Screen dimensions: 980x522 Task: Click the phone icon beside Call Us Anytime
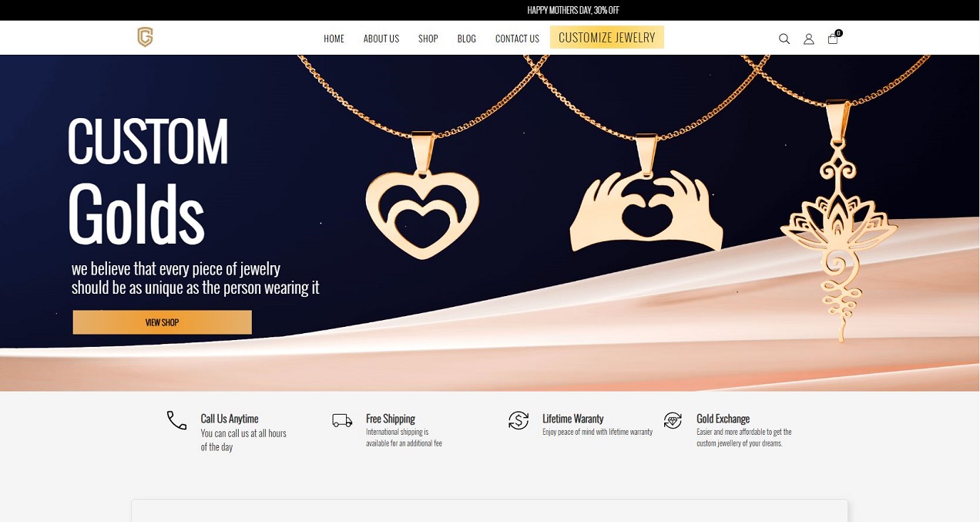tap(176, 420)
